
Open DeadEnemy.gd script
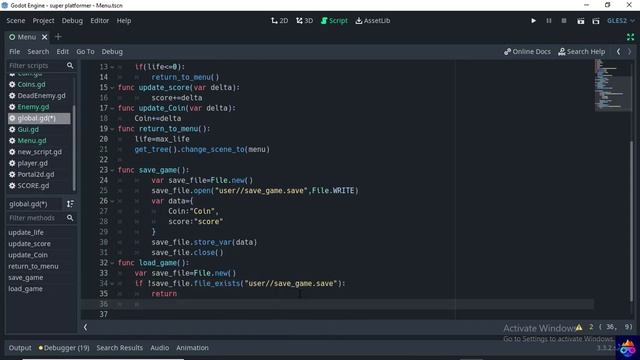[41, 96]
